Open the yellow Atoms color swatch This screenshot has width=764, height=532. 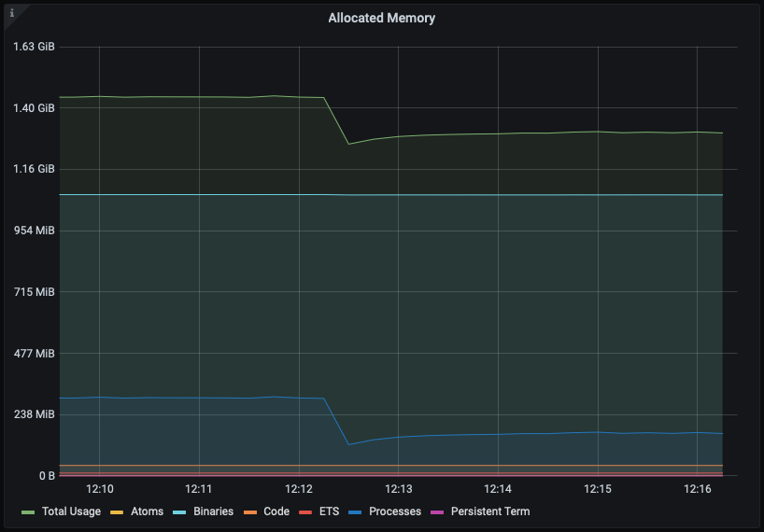117,512
